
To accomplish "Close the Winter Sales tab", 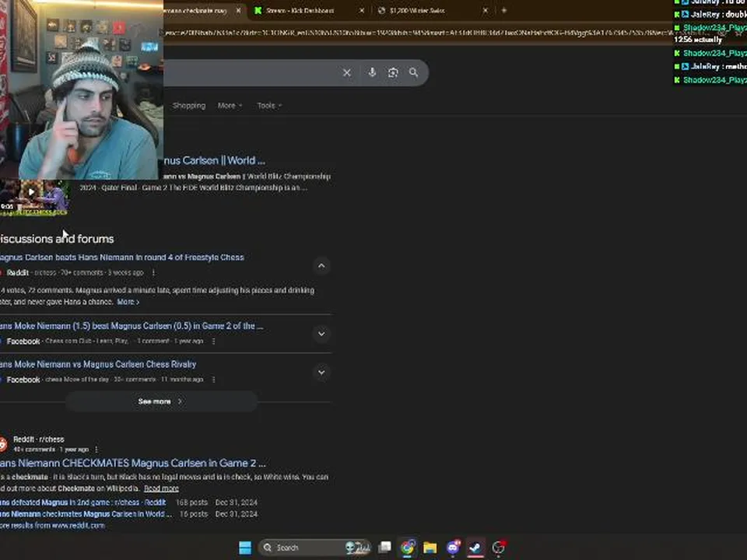I will click(x=485, y=10).
